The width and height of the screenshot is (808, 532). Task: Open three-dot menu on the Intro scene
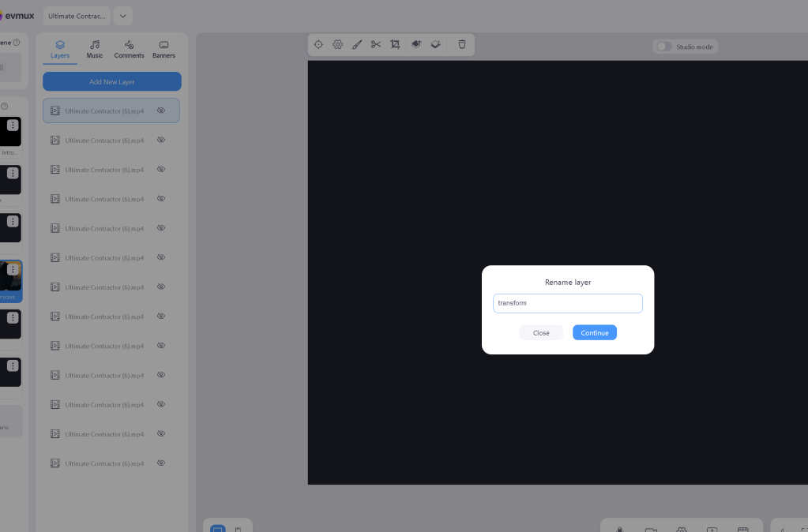pos(13,126)
